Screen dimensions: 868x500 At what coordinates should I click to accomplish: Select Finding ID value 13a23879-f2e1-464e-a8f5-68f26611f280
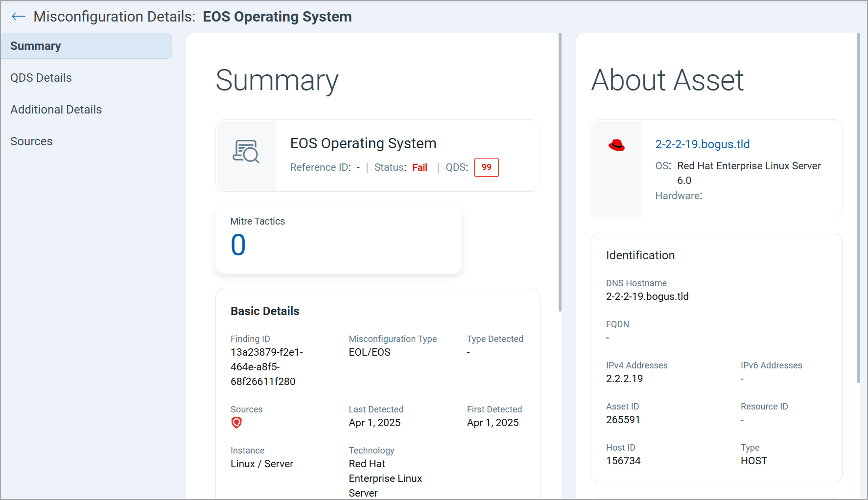click(267, 367)
